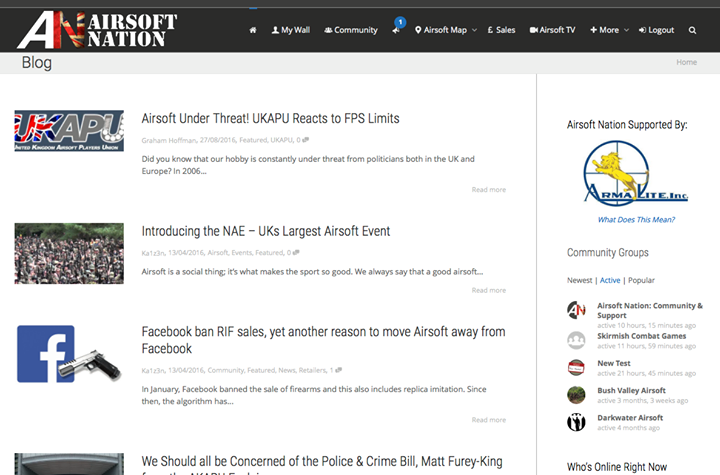Image resolution: width=720 pixels, height=475 pixels.
Task: Open the Bush Valley Airsoft group
Action: tap(631, 390)
